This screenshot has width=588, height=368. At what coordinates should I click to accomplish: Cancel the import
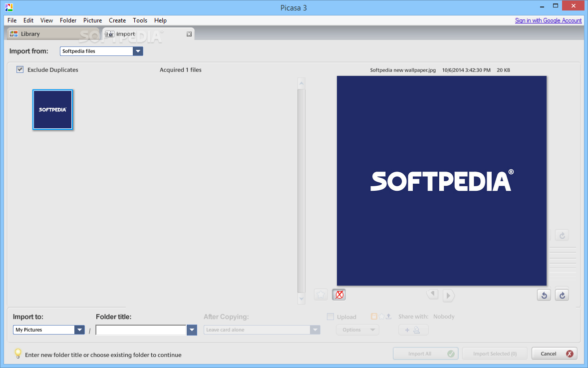tap(554, 354)
